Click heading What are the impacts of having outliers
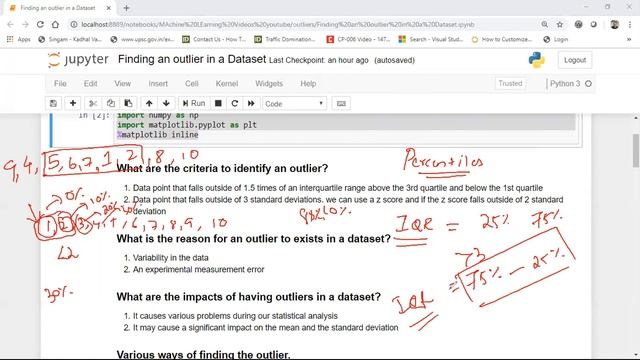640x360 pixels. [x=249, y=297]
